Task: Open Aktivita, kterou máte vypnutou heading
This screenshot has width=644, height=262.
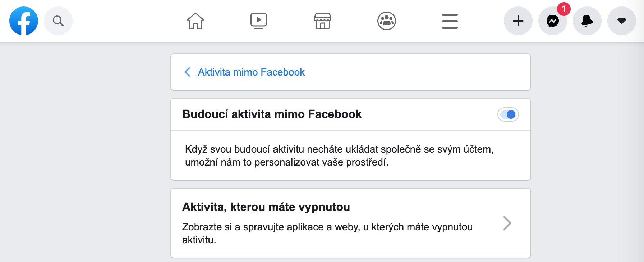Action: (266, 207)
